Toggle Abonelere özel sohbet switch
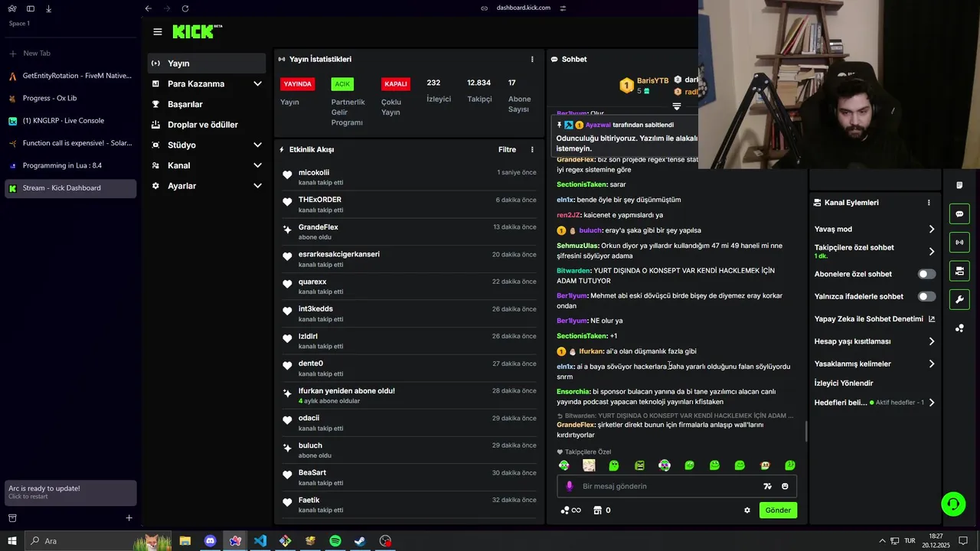The height and width of the screenshot is (551, 980). (926, 274)
